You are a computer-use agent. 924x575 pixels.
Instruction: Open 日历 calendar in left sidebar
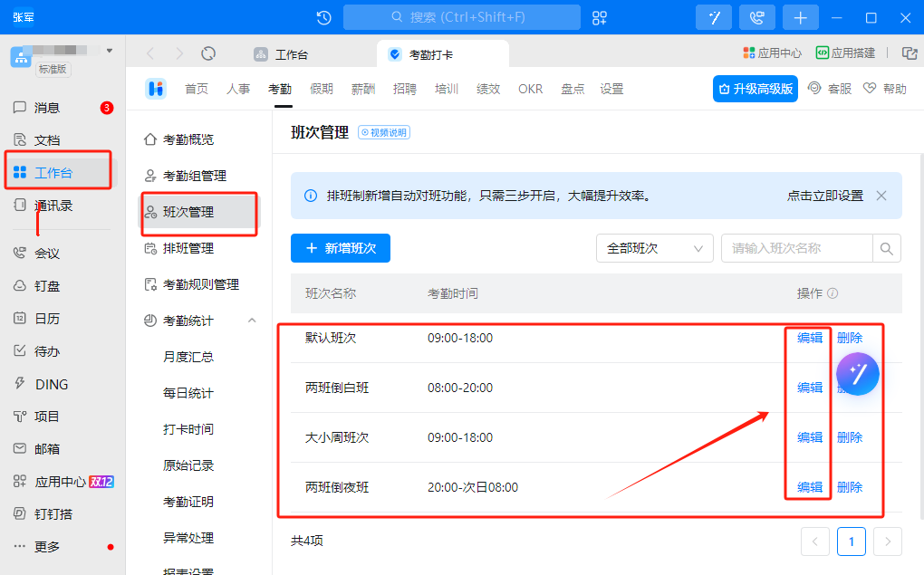[47, 319]
